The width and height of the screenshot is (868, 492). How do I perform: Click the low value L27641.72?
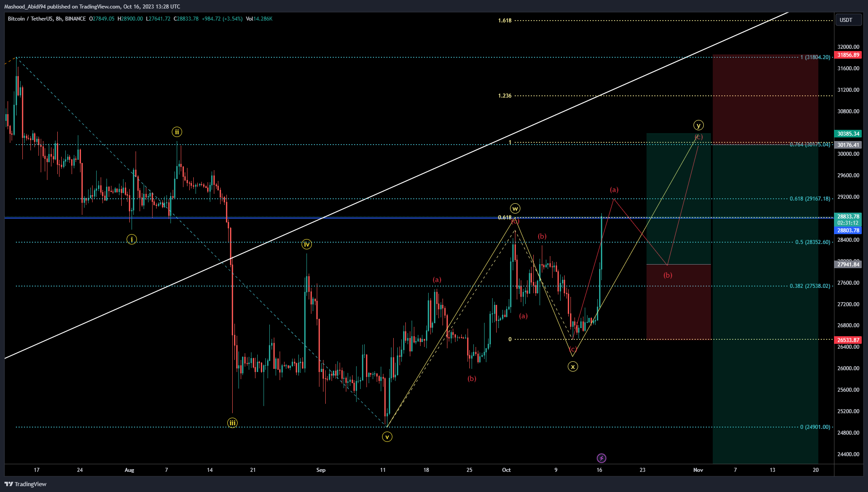pyautogui.click(x=158, y=19)
